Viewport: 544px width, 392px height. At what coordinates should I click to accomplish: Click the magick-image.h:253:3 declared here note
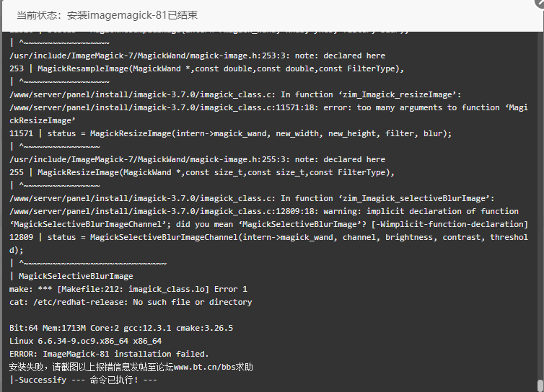[197, 55]
